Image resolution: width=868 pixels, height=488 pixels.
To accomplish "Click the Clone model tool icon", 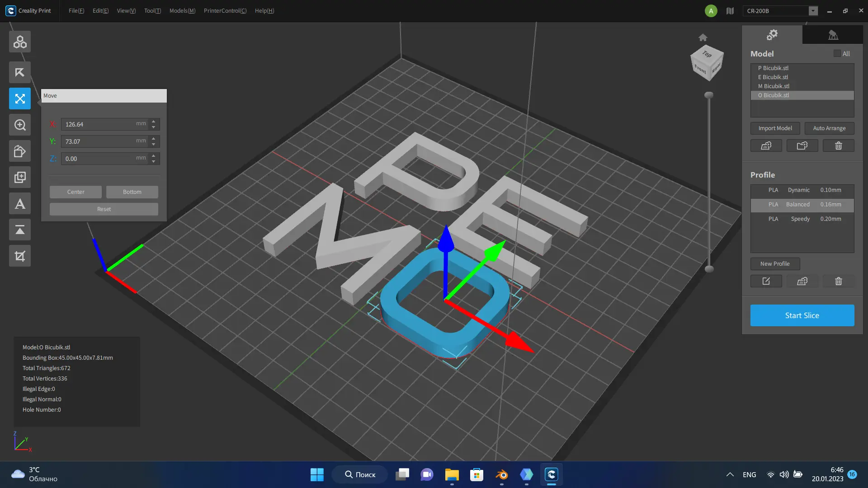I will (x=20, y=177).
